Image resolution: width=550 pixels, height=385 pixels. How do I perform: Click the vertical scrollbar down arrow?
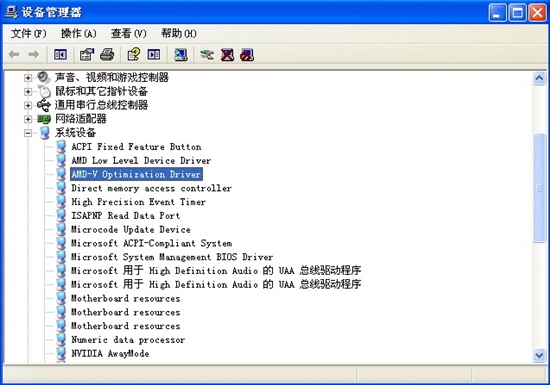click(x=539, y=356)
